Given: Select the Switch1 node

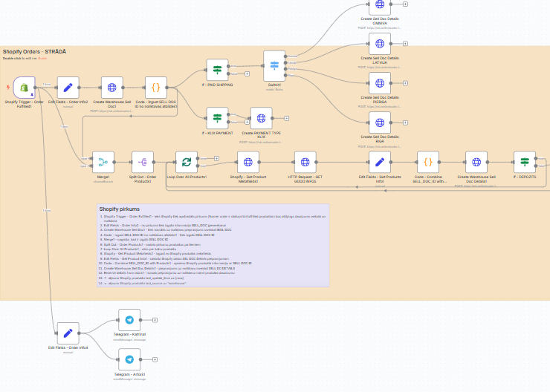Looking at the screenshot, I should pyautogui.click(x=274, y=66).
